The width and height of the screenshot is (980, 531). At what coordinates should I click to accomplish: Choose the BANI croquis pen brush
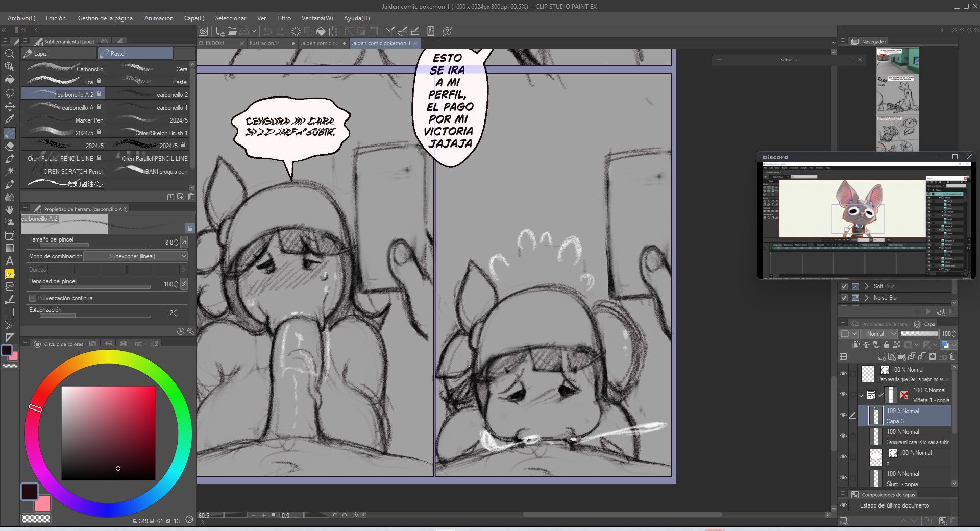point(148,171)
